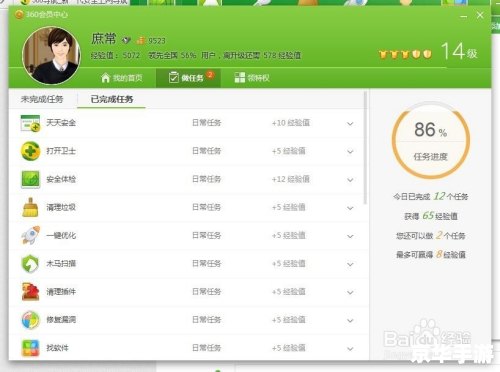Image resolution: width=500 pixels, height=372 pixels.
Task: Click the 一键优化 task name
Action: [61, 235]
